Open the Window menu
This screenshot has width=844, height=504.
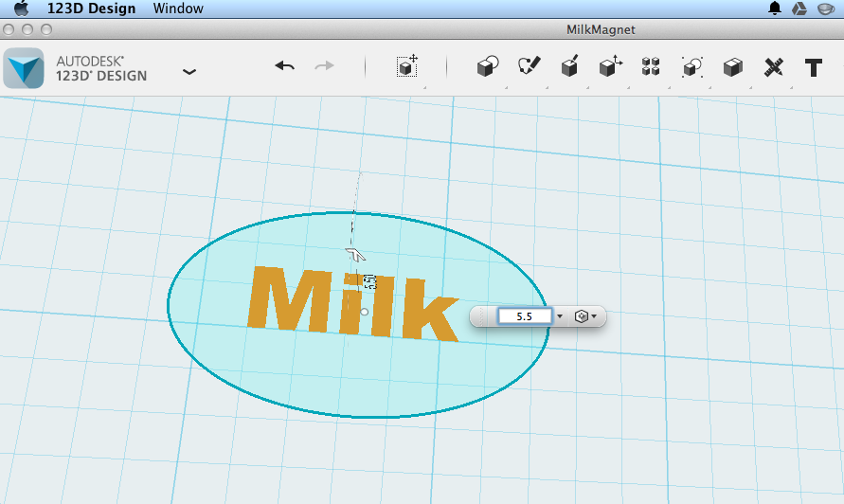click(178, 9)
